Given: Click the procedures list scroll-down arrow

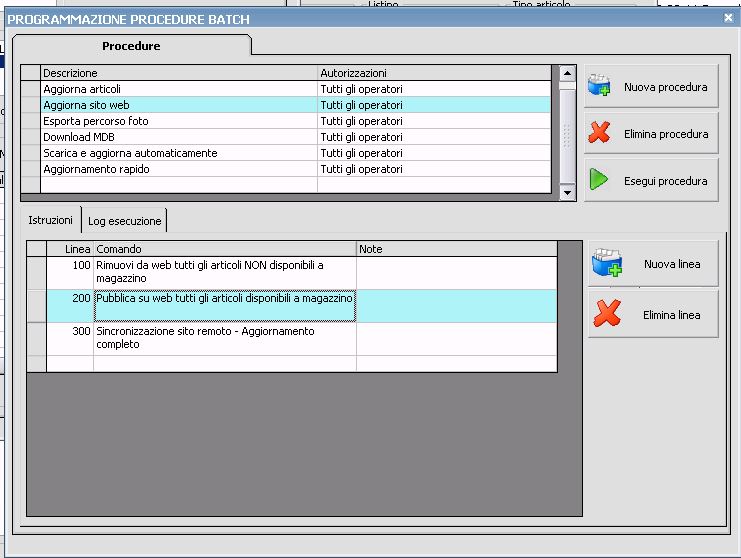Looking at the screenshot, I should (x=567, y=192).
